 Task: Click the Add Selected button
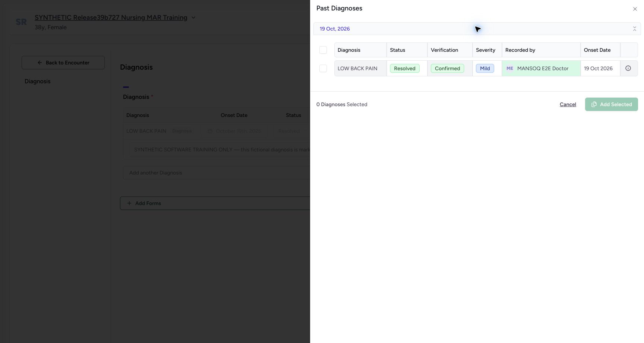(x=612, y=104)
